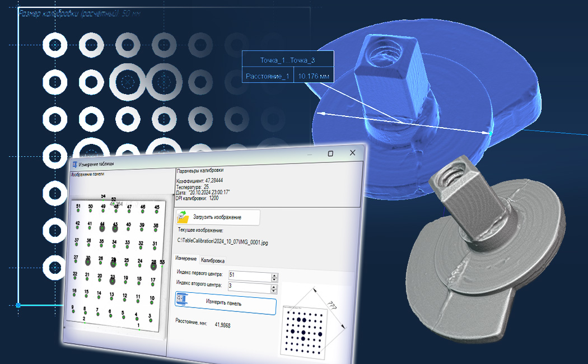The width and height of the screenshot is (588, 364).
Task: Click the Индекс второго центра input field
Action: tap(249, 287)
